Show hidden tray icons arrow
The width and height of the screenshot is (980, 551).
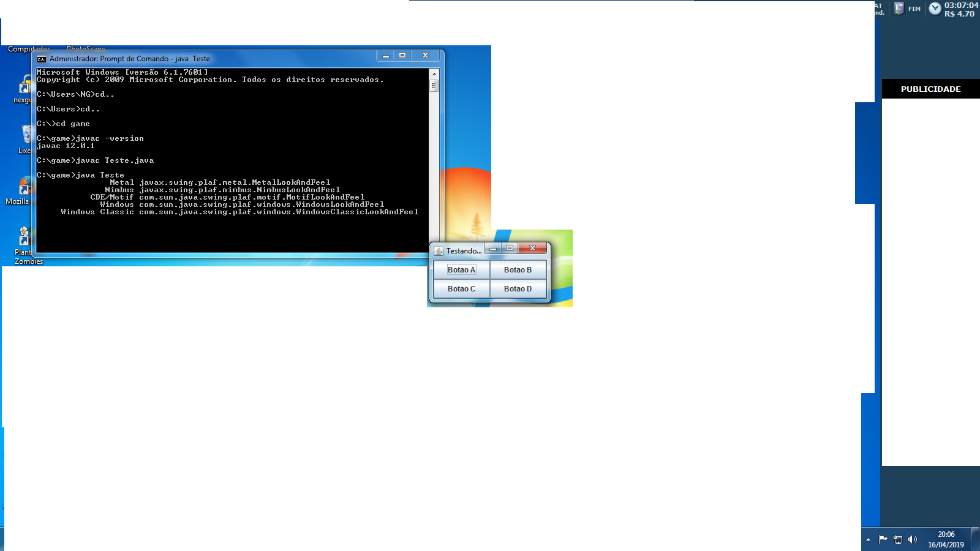click(x=868, y=539)
